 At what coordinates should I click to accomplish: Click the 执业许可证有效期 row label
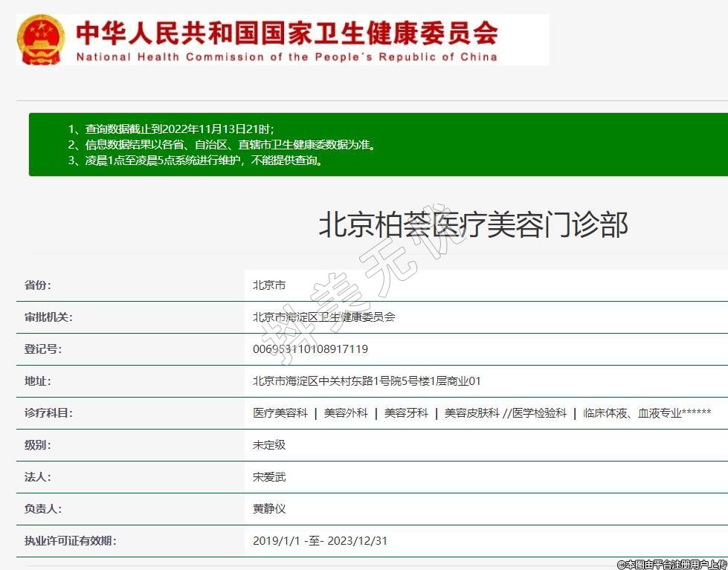pos(70,541)
